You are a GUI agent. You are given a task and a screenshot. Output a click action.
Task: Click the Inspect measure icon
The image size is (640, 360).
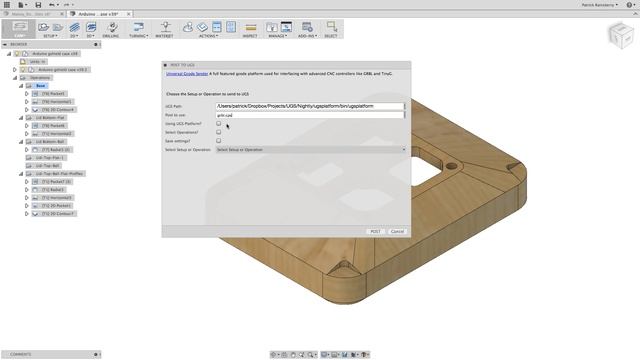tap(251, 27)
